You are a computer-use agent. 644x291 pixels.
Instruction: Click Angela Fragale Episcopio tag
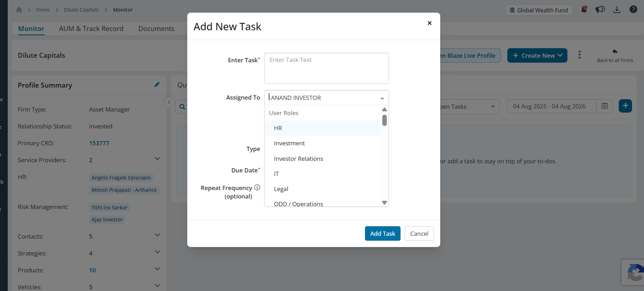[121, 178]
